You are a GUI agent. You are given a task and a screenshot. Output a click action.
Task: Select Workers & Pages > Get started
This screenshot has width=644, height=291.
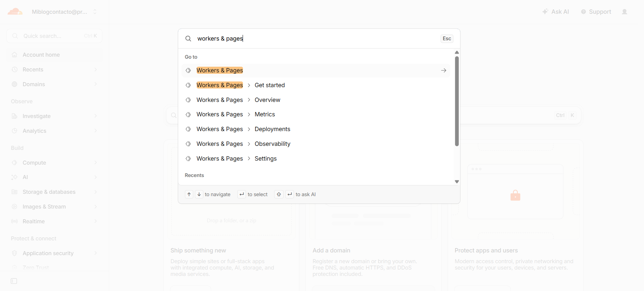[x=316, y=85]
